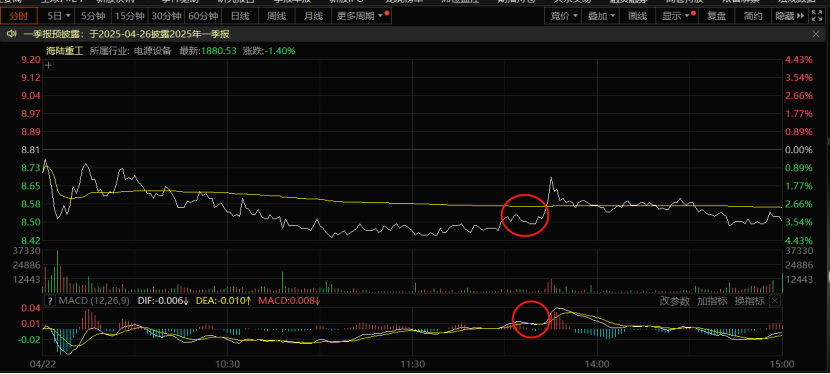Toggle the 复盘 replay mode

717,16
